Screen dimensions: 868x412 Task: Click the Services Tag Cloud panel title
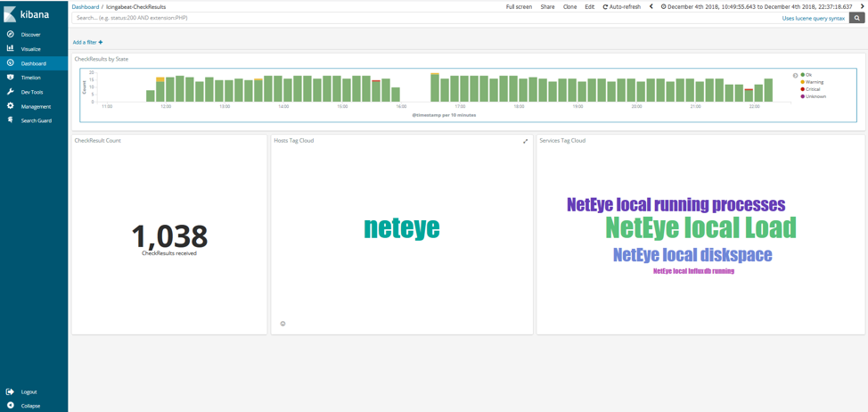(x=562, y=141)
